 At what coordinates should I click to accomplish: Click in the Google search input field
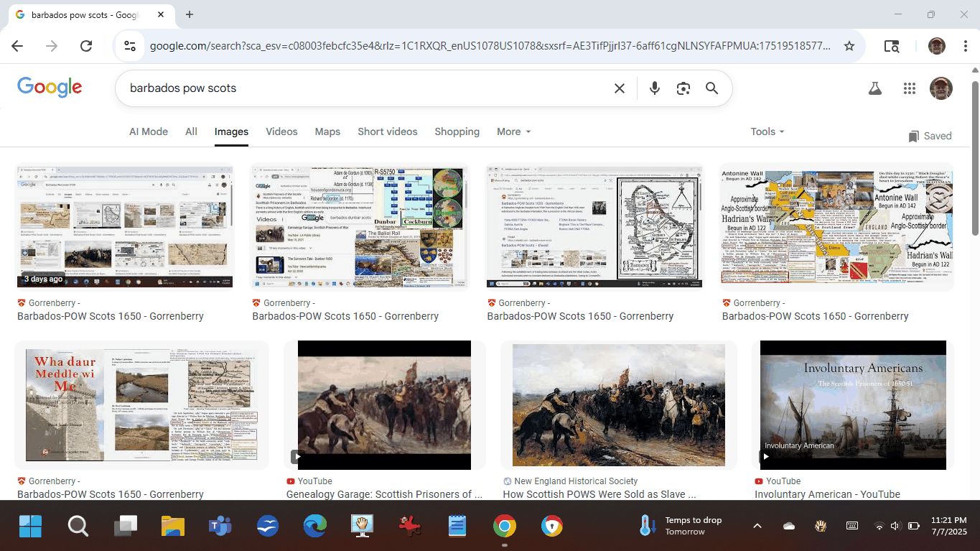(359, 88)
